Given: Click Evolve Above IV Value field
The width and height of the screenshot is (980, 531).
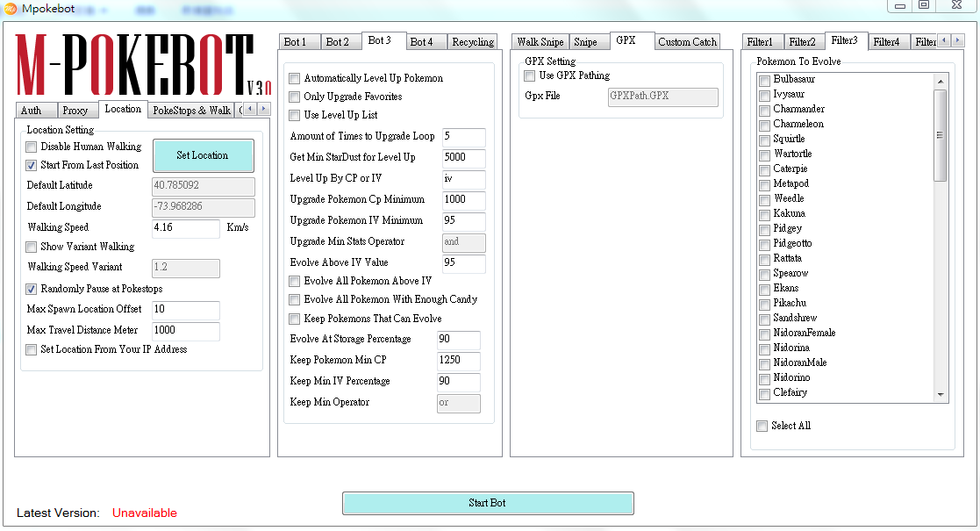Looking at the screenshot, I should [464, 263].
